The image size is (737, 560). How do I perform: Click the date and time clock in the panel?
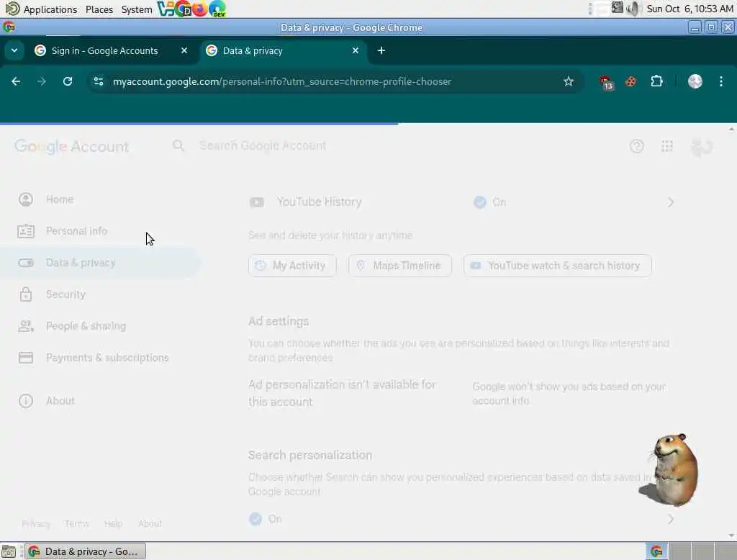click(689, 9)
